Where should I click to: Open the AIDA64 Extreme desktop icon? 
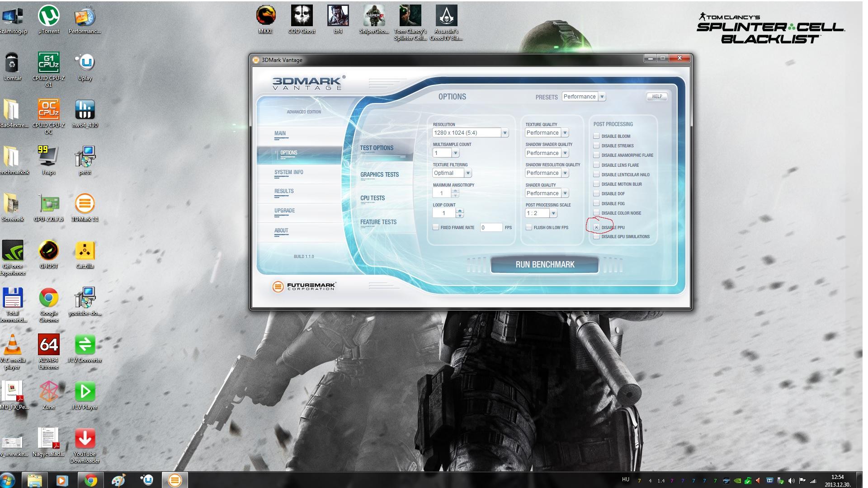click(49, 352)
